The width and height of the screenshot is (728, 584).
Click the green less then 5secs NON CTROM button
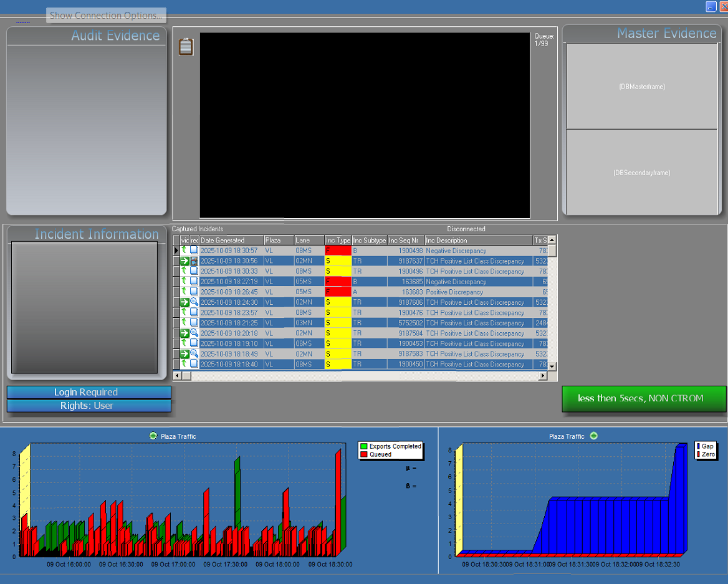[x=644, y=399]
